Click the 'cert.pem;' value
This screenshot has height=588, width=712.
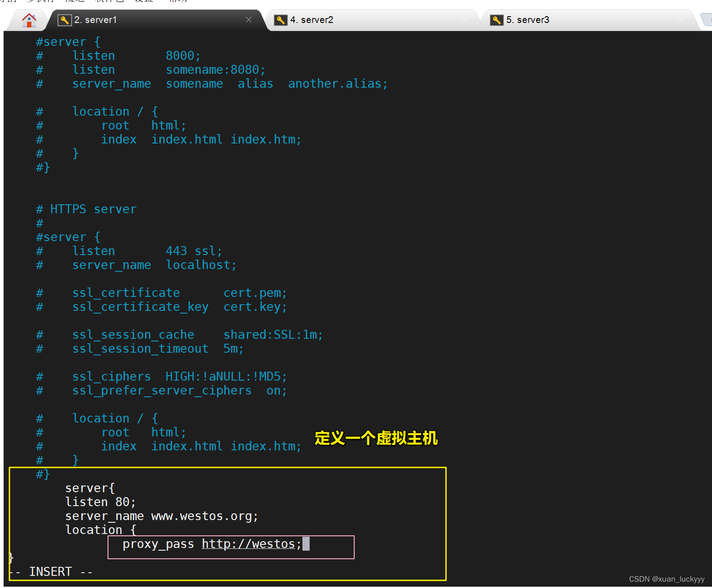[x=255, y=293]
